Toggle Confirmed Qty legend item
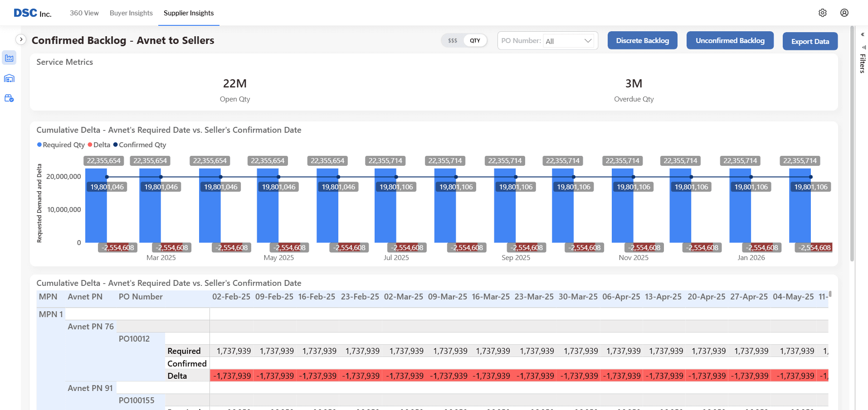Screen dimensions: 868x410 pyautogui.click(x=140, y=145)
